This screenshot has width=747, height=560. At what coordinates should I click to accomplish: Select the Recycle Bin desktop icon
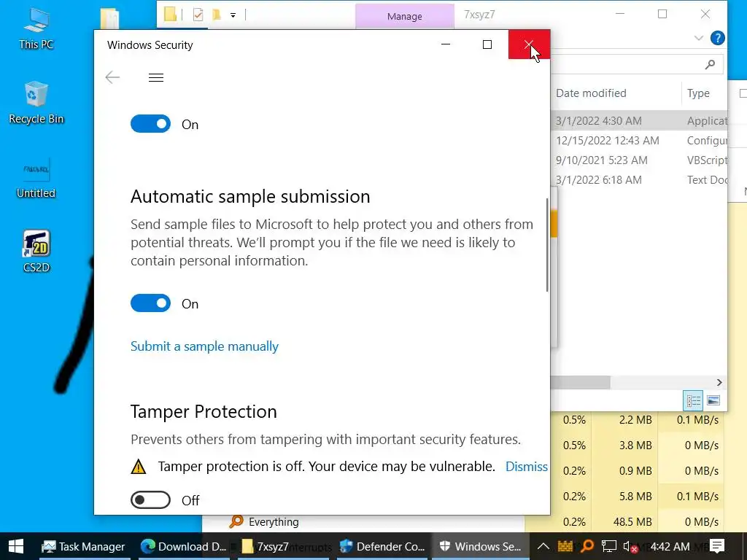coord(36,102)
